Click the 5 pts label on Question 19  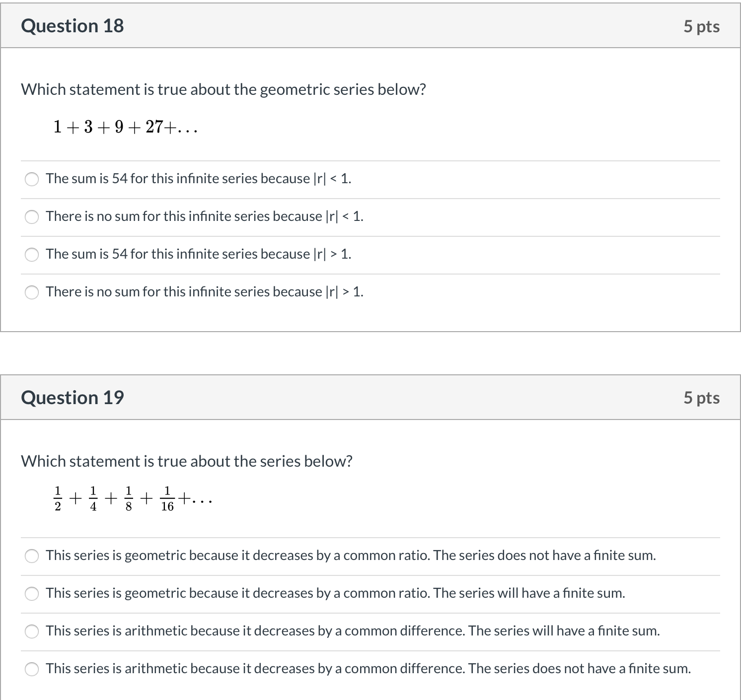702,397
